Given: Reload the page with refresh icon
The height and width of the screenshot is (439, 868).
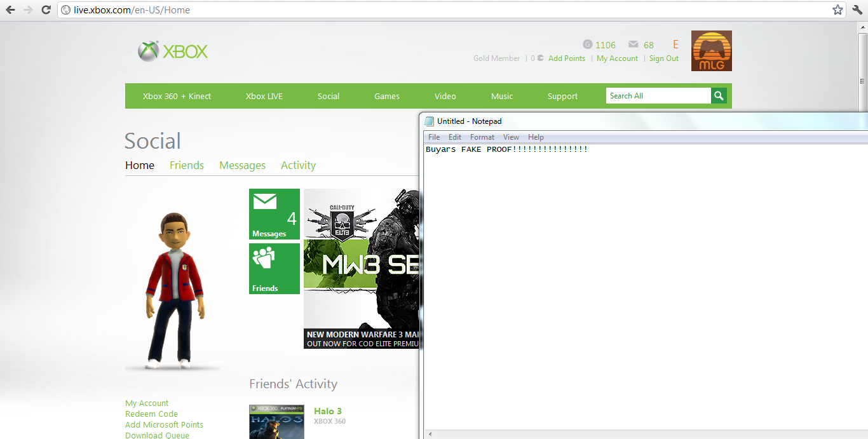Looking at the screenshot, I should click(x=46, y=10).
